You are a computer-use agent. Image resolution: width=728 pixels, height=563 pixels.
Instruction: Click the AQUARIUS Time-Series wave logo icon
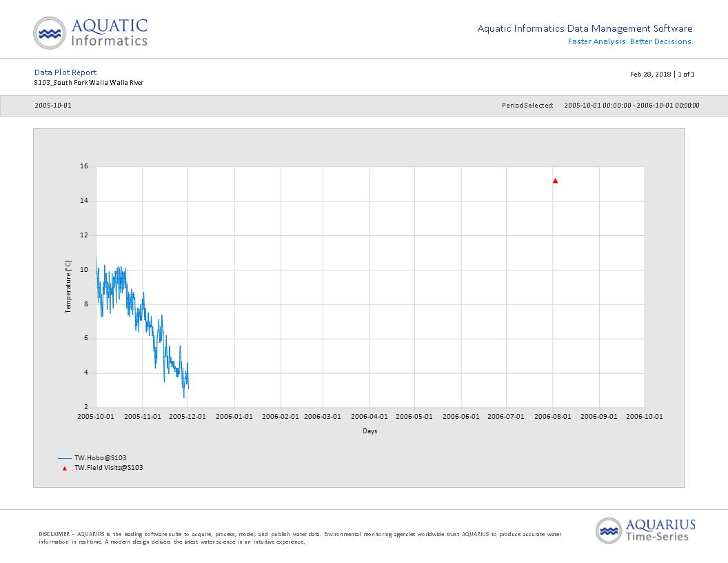point(609,531)
